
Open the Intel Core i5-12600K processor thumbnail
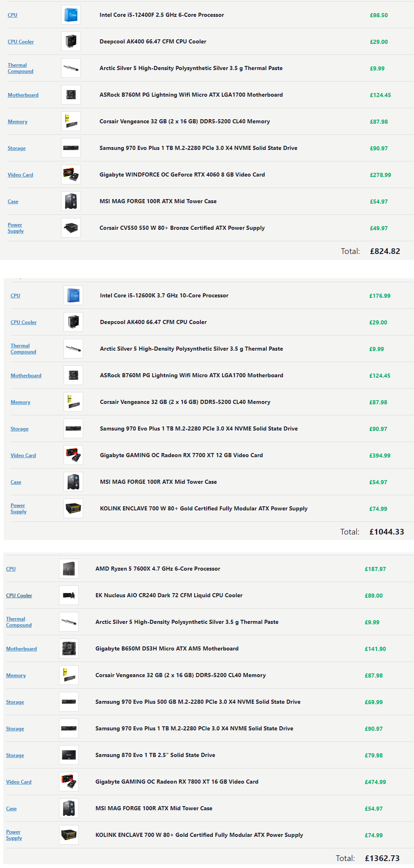73,295
